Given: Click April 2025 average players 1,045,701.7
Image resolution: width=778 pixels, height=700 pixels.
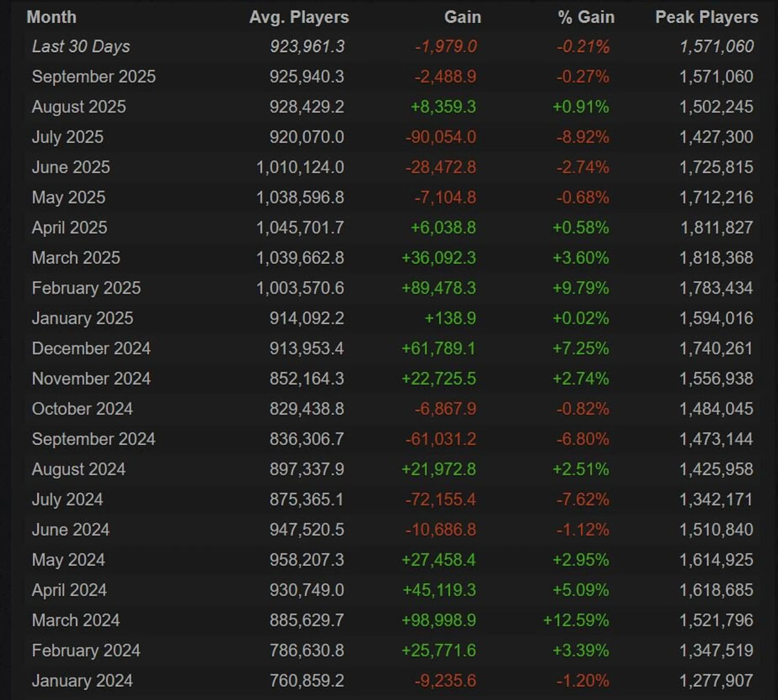Looking at the screenshot, I should coord(300,228).
